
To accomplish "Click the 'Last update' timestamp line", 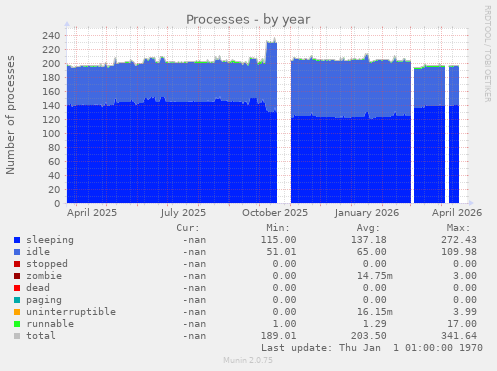I will [372, 348].
